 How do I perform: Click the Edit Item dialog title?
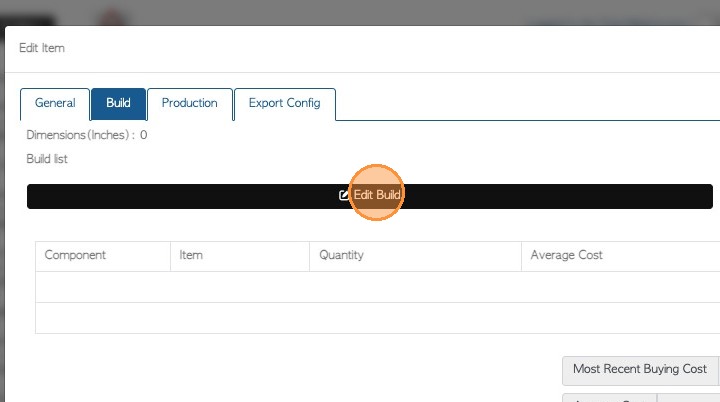(42, 48)
